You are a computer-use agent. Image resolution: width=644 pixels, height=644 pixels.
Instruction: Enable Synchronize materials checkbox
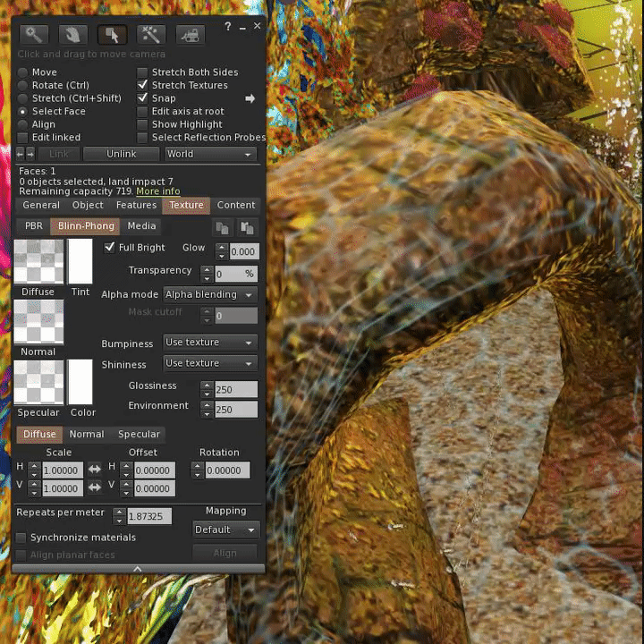click(21, 538)
